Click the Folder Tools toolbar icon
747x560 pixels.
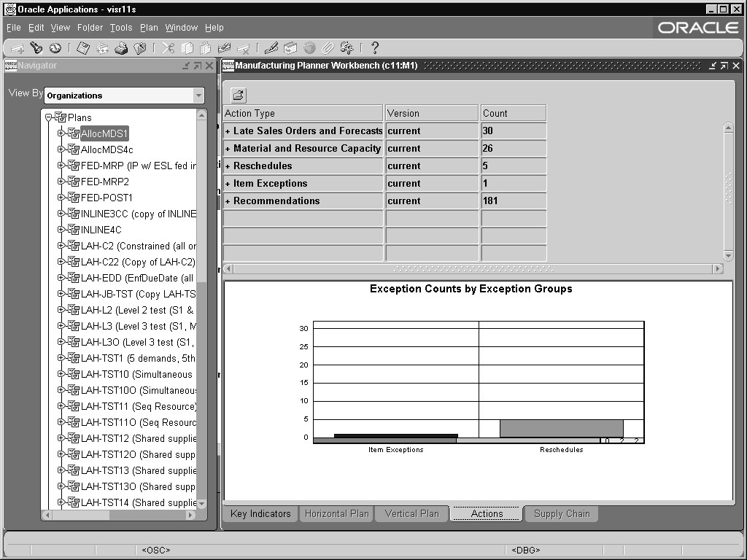(347, 48)
